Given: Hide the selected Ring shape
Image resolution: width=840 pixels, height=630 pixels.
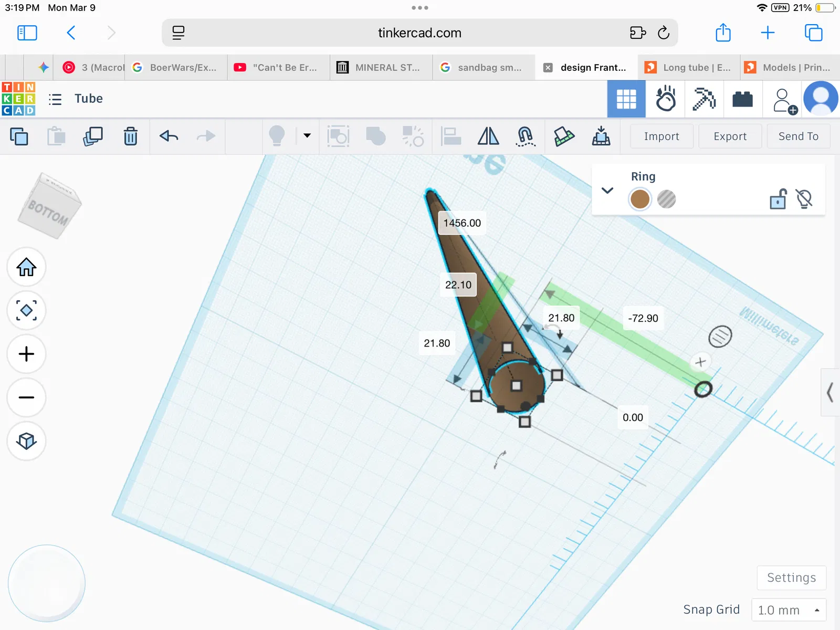Looking at the screenshot, I should pyautogui.click(x=804, y=198).
